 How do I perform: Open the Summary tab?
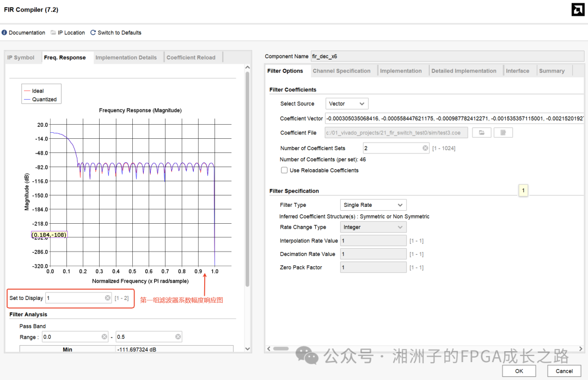point(552,71)
